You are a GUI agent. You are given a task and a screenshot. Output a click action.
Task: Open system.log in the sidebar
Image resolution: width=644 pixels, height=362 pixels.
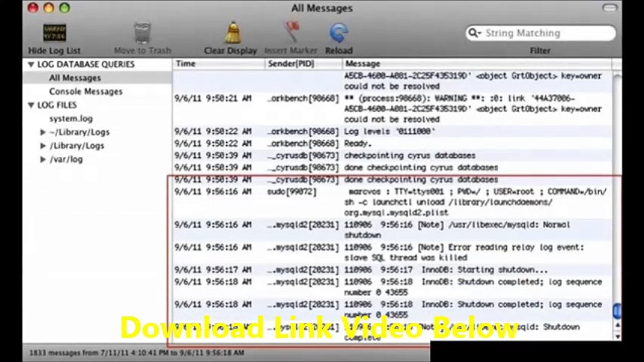point(71,119)
